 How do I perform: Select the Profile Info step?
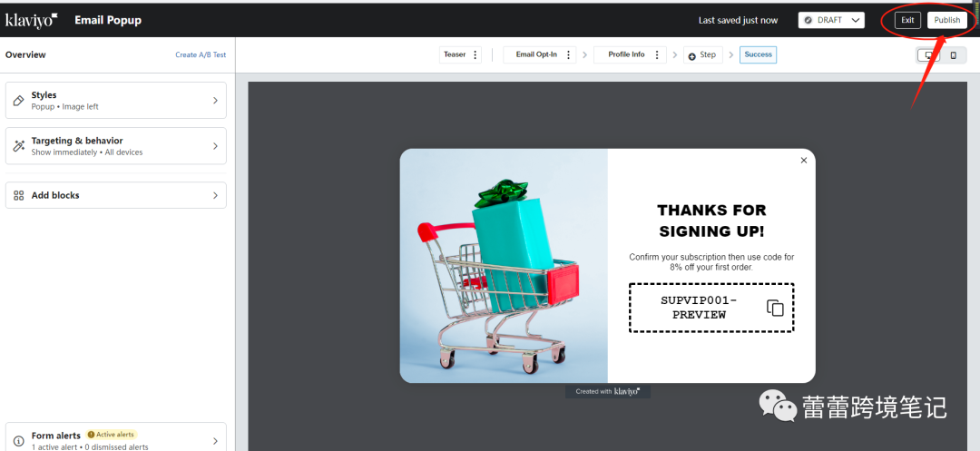pos(626,55)
